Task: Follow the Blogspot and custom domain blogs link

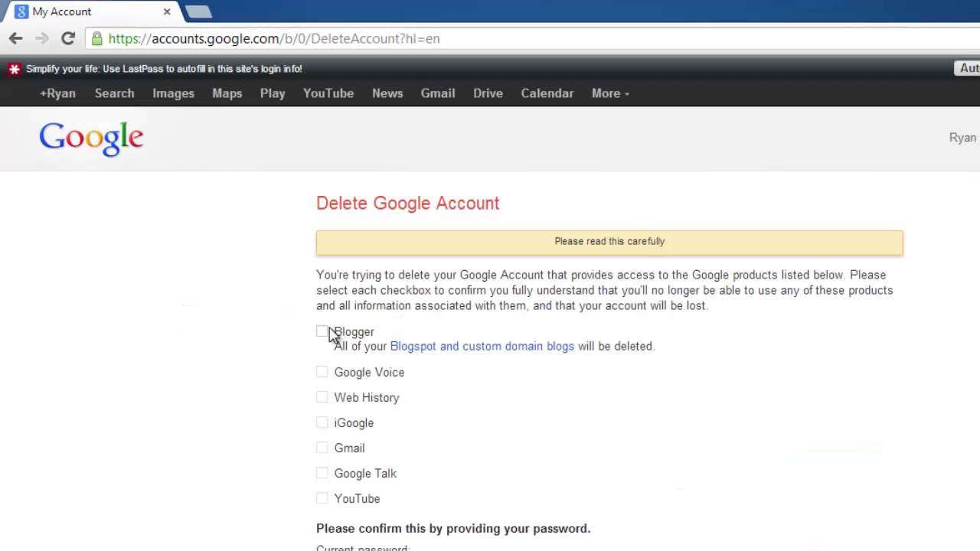Action: click(x=482, y=346)
